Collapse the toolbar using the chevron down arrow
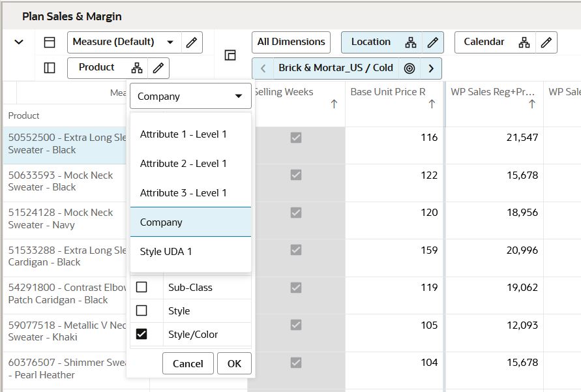Image resolution: width=581 pixels, height=392 pixels. 19,42
